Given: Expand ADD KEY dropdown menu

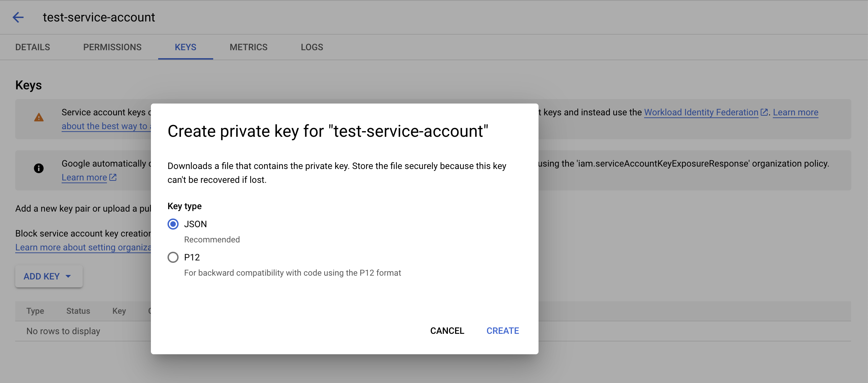Looking at the screenshot, I should point(48,276).
